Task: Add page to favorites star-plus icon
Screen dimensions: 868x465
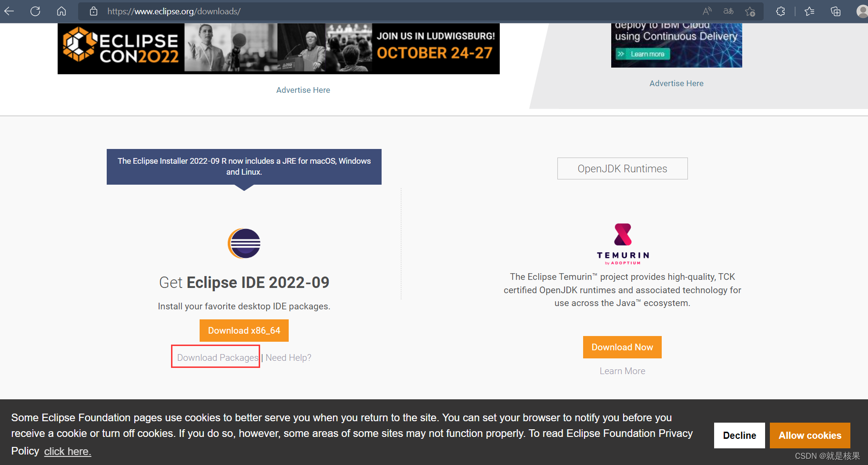Action: [x=750, y=11]
